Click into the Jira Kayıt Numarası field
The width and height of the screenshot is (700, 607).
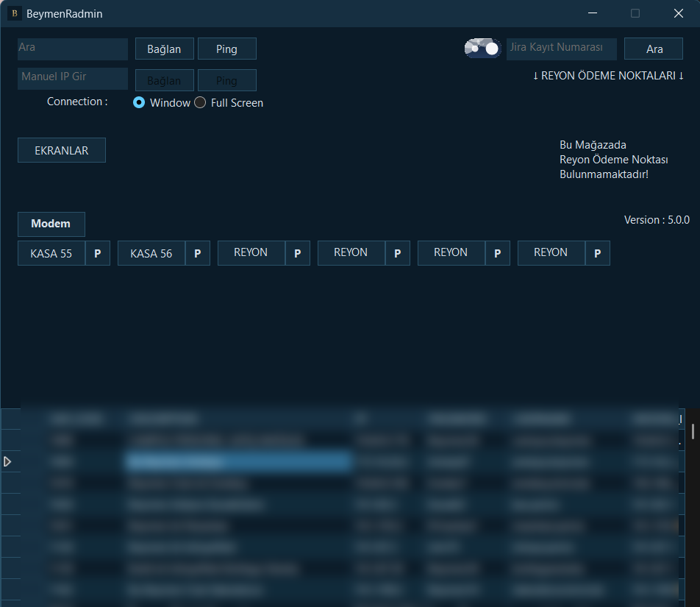coord(561,49)
